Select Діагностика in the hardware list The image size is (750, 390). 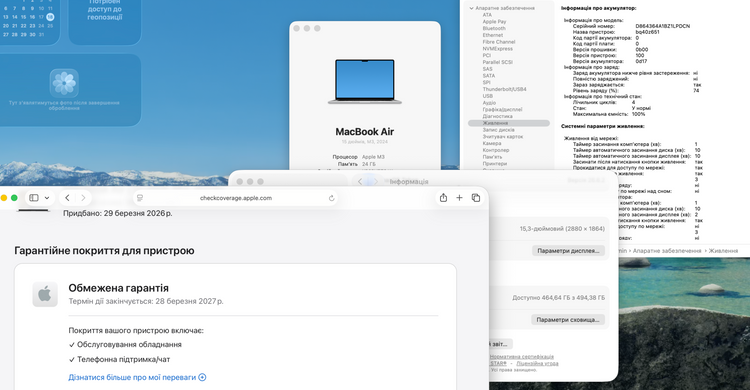(497, 116)
